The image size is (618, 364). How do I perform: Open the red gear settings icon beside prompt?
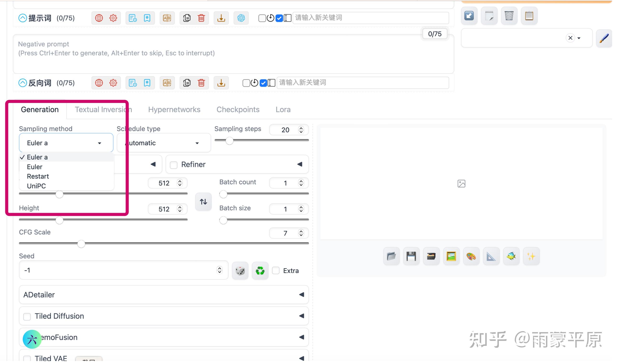click(x=113, y=18)
